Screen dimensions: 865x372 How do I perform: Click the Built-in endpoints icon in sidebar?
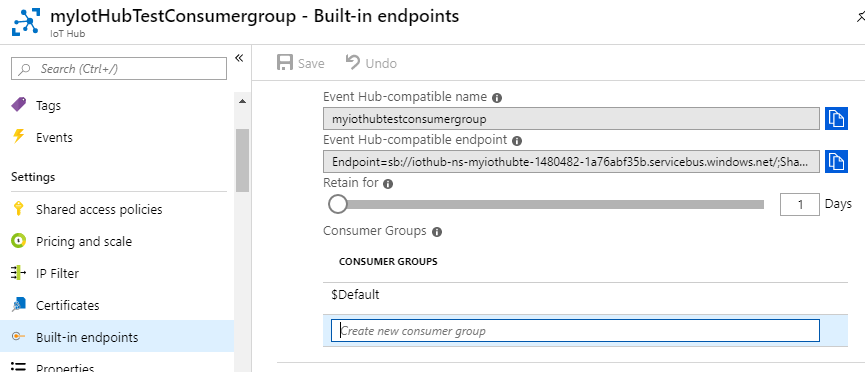[19, 336]
